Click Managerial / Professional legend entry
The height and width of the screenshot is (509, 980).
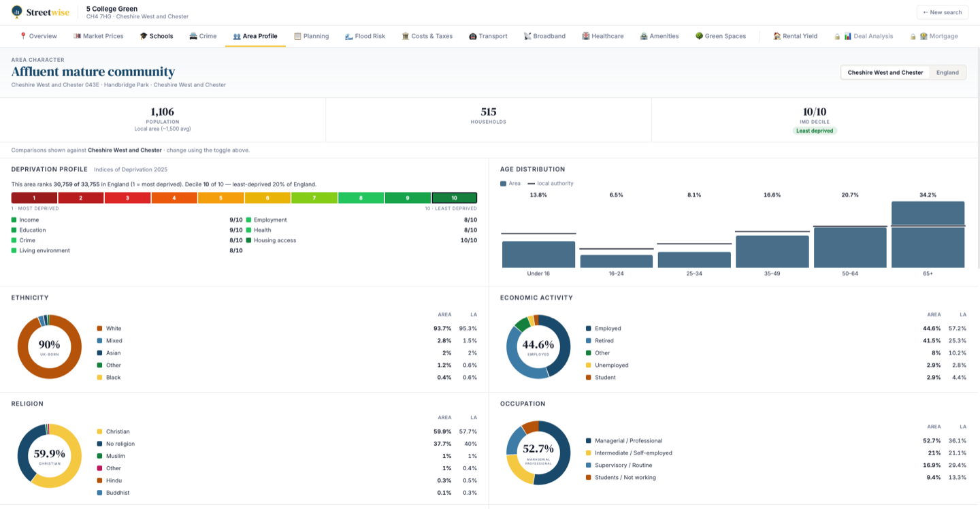tap(776, 440)
